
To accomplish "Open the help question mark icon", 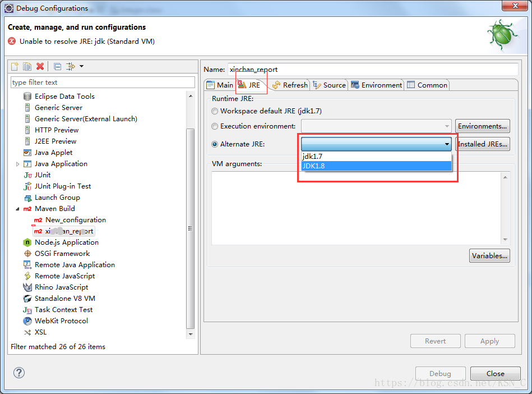I will [x=19, y=373].
